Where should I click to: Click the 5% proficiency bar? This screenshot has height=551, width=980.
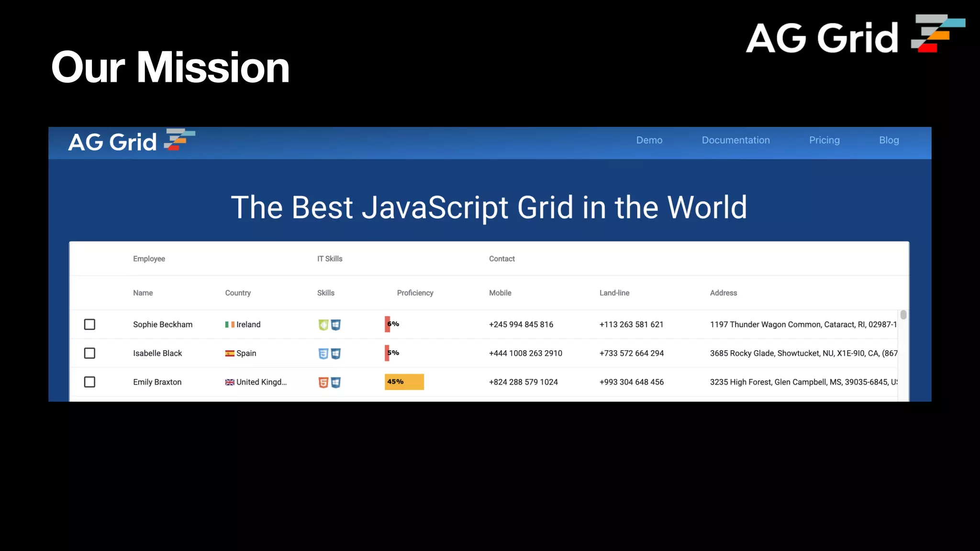pyautogui.click(x=387, y=353)
